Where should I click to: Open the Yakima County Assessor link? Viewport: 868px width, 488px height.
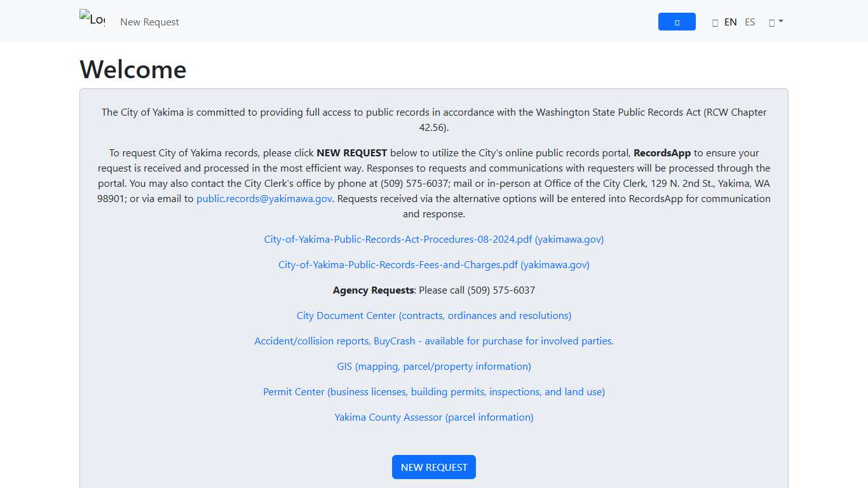pos(434,417)
